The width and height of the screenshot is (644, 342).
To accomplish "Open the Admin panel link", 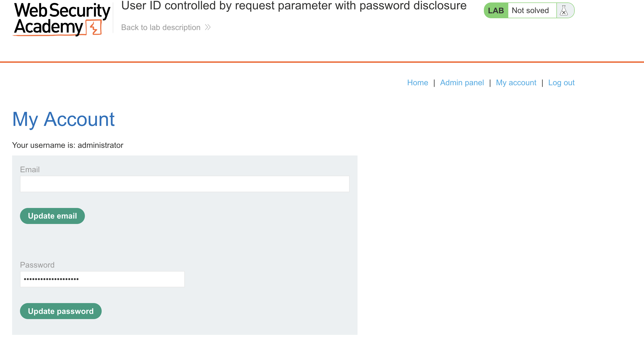I will tap(462, 83).
